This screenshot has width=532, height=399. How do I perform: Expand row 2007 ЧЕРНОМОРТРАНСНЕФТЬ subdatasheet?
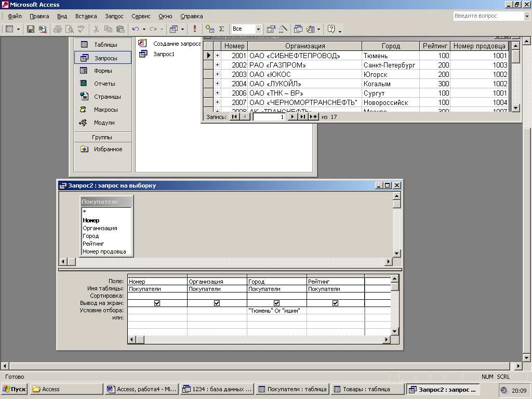pos(217,102)
